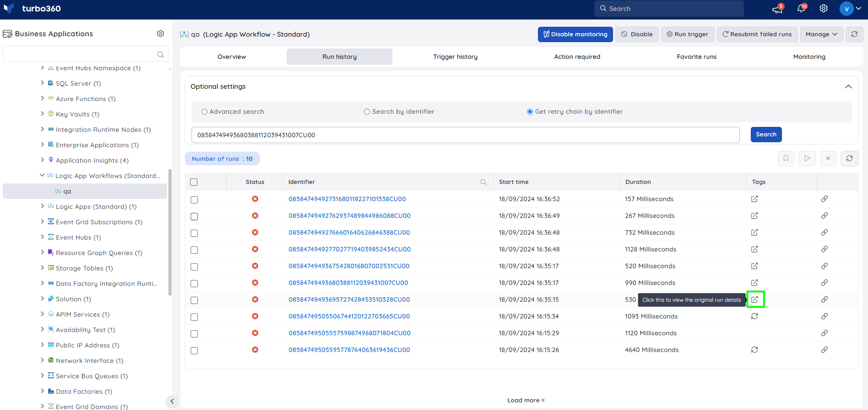The width and height of the screenshot is (868, 410).
Task: Select Search by identifier radio option
Action: pos(367,112)
